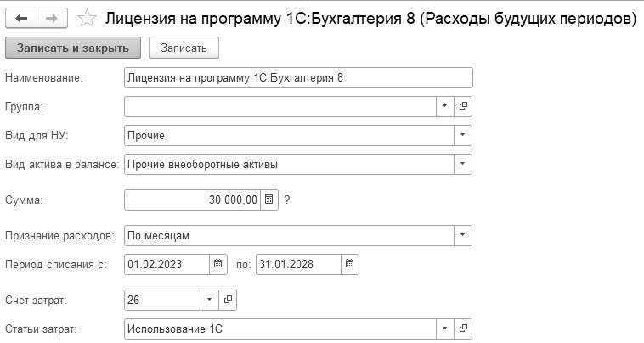Click the Сумма field showing 30 000,00
Viewport: 644px width, 343px height.
pyautogui.click(x=192, y=200)
